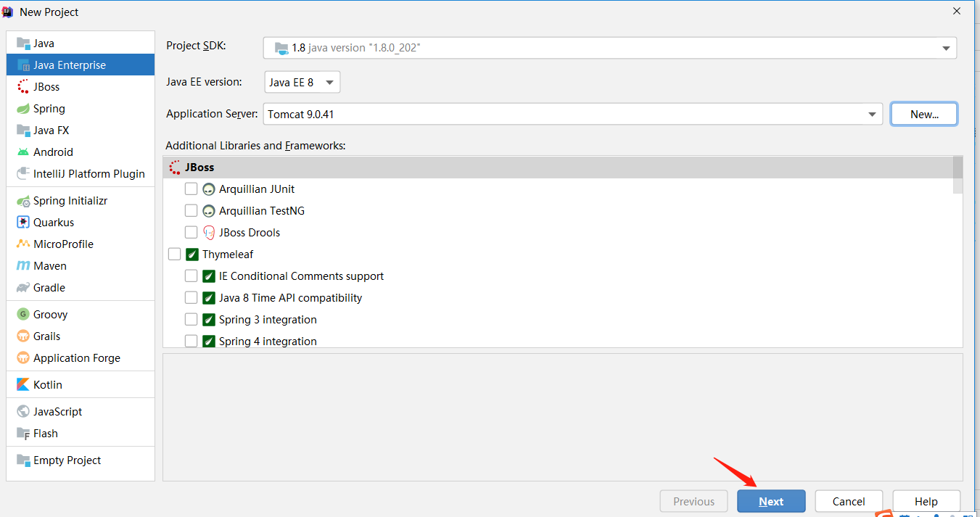Screen dimensions: 980x517
Task: Click the Spring leaf icon
Action: coord(23,109)
